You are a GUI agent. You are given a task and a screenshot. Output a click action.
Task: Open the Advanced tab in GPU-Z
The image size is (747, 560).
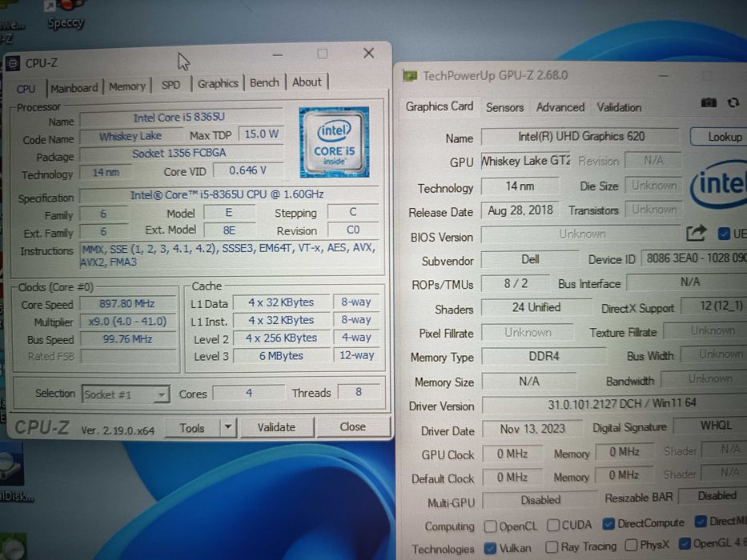click(560, 107)
